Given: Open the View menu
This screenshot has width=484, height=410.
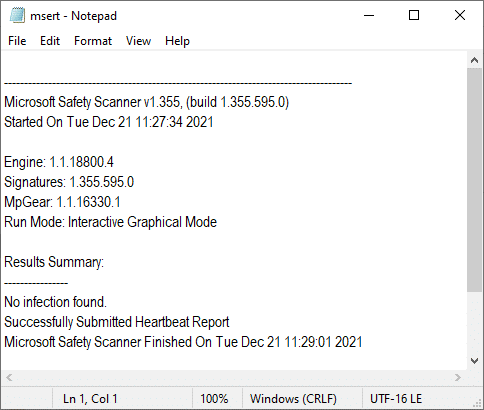Looking at the screenshot, I should 138,41.
